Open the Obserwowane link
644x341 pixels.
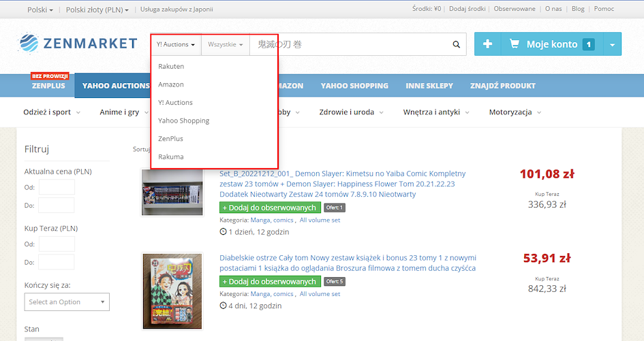tap(515, 9)
